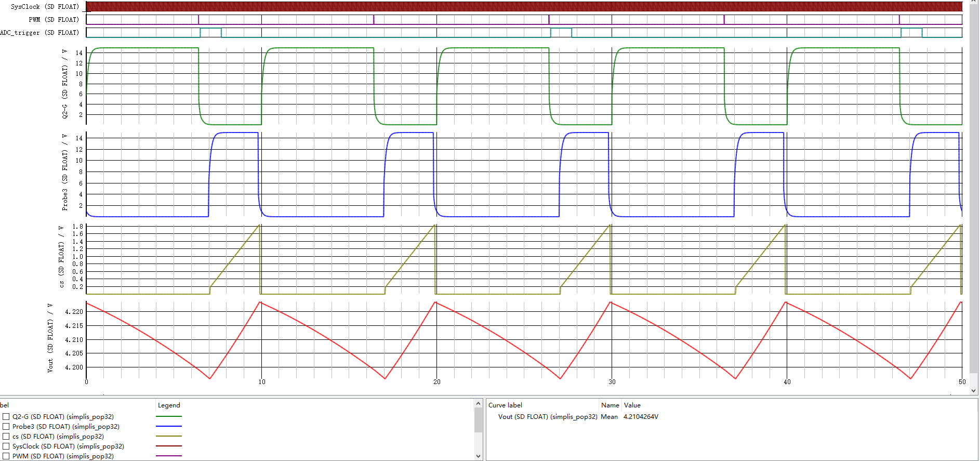Click the ADC_trigger (SD FLOAT) trace label

pos(39,33)
